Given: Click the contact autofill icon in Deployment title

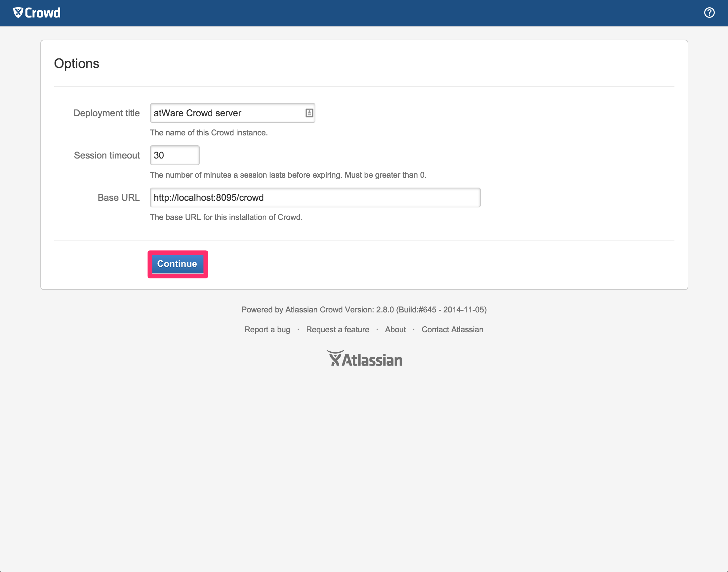Looking at the screenshot, I should 309,113.
